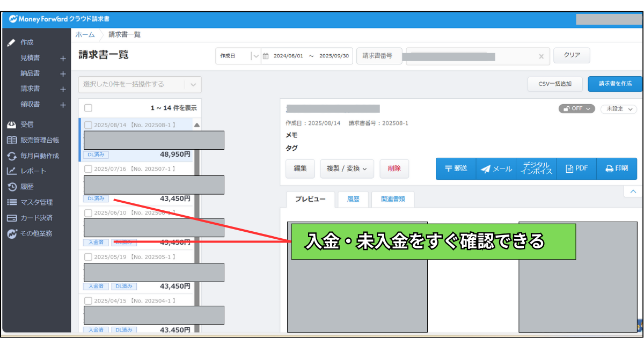Click the CSV一括追加 button
Image resolution: width=644 pixels, height=338 pixels.
(x=555, y=84)
